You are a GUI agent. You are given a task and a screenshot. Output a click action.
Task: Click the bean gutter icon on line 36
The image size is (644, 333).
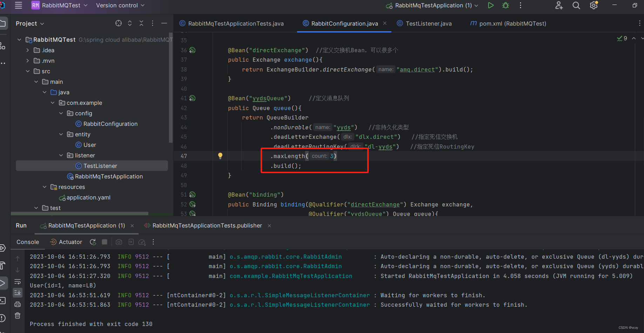[x=193, y=50]
